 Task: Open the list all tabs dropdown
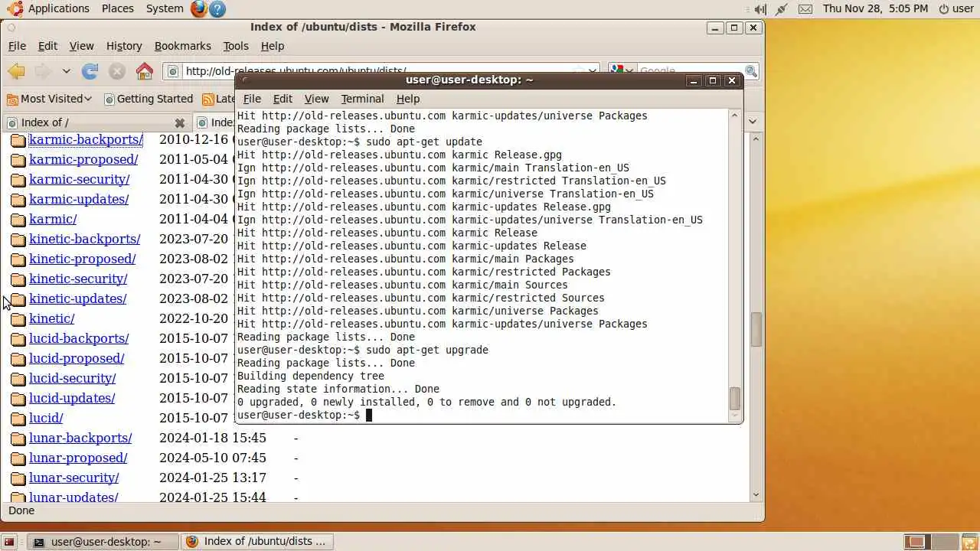(753, 122)
